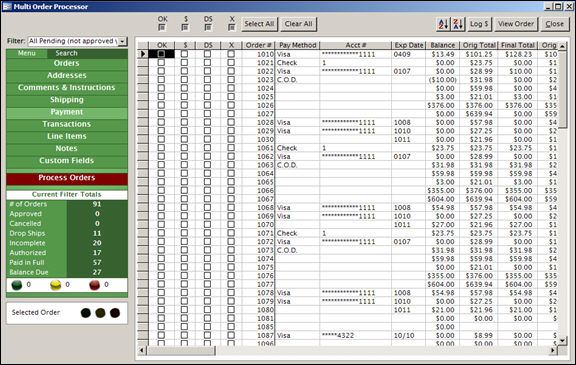Check the $ box for order 1022
Viewport: 576px width, 365px height.
coord(184,71)
